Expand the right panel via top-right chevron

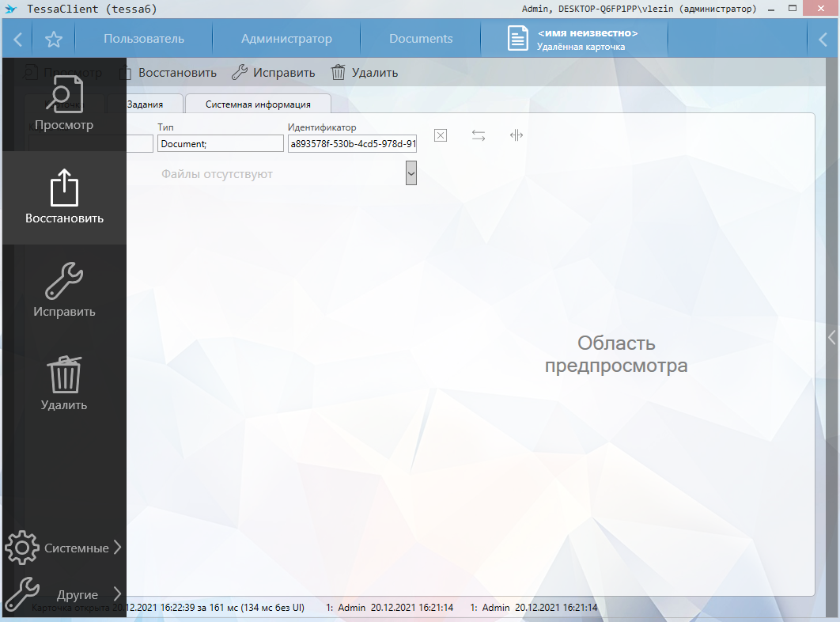point(823,39)
